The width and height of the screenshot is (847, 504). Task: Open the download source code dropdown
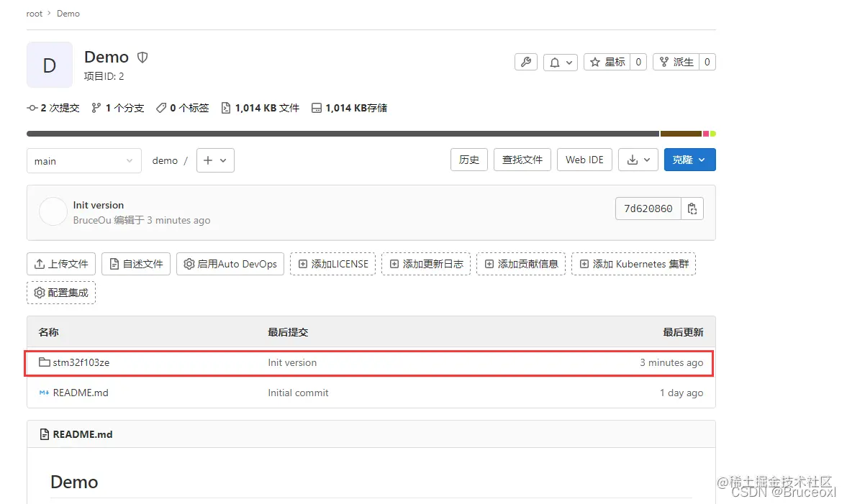(638, 160)
